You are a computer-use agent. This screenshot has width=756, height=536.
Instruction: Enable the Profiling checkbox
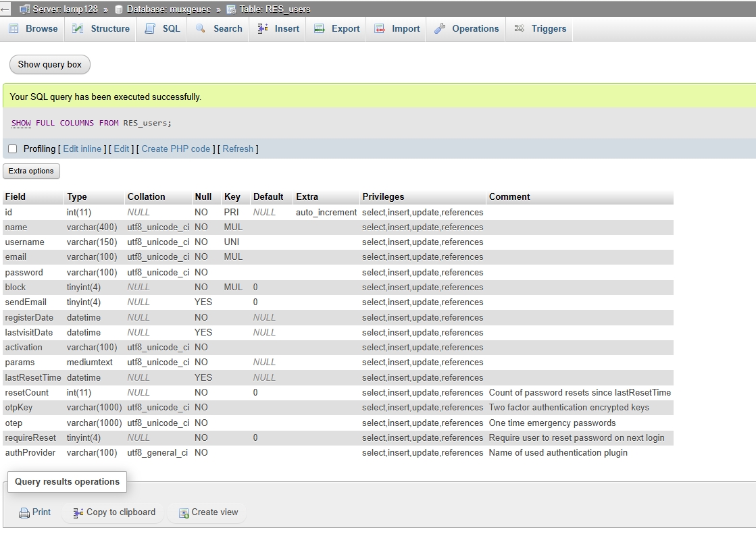click(12, 149)
